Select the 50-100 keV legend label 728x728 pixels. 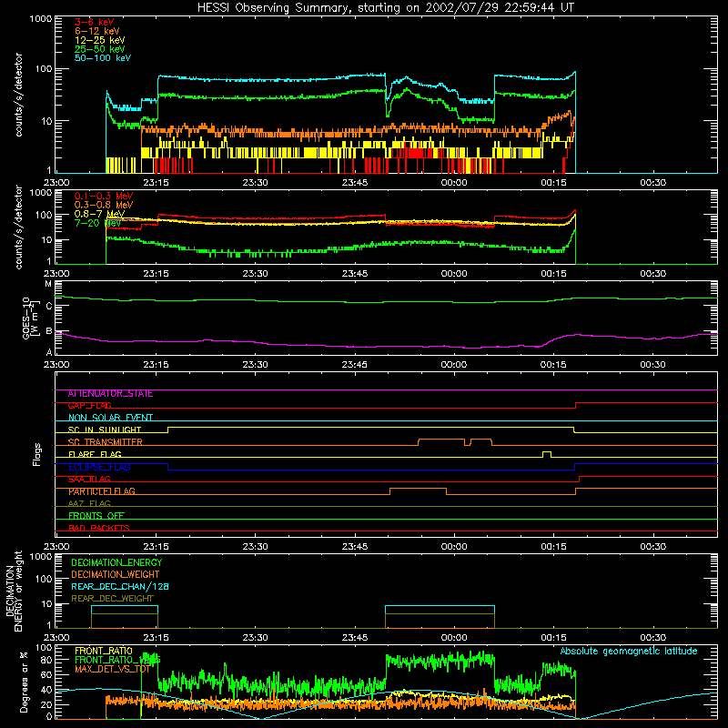103,58
